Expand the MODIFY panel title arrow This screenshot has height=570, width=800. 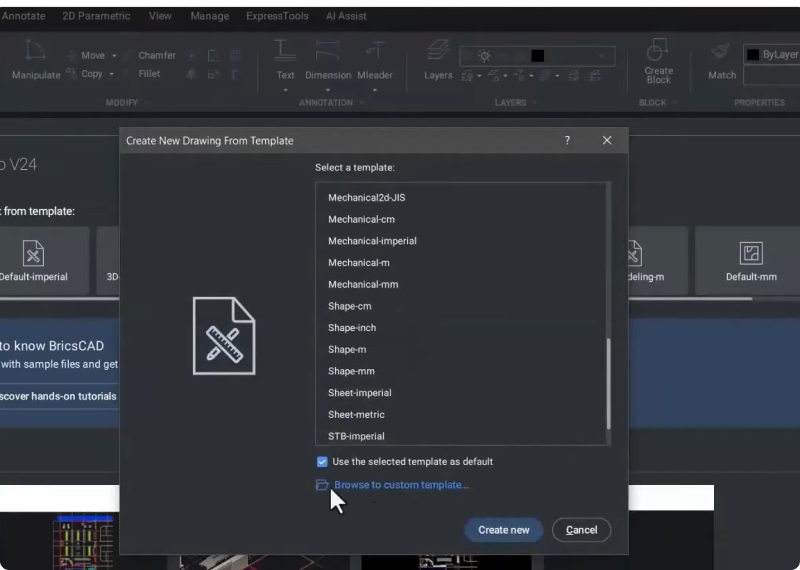147,103
